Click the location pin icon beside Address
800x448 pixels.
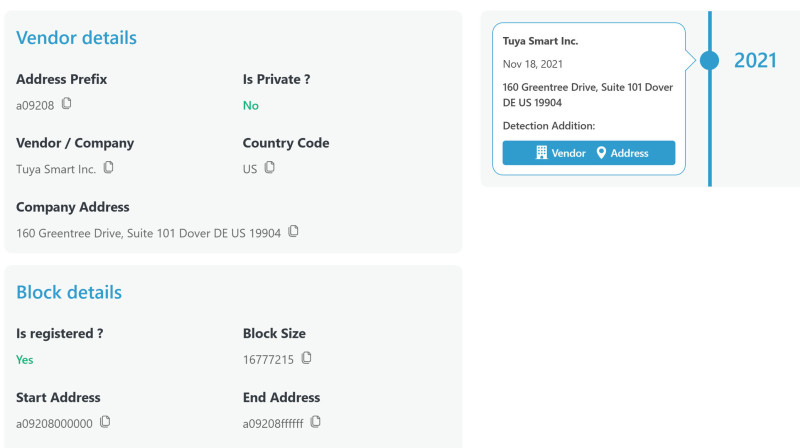[602, 153]
